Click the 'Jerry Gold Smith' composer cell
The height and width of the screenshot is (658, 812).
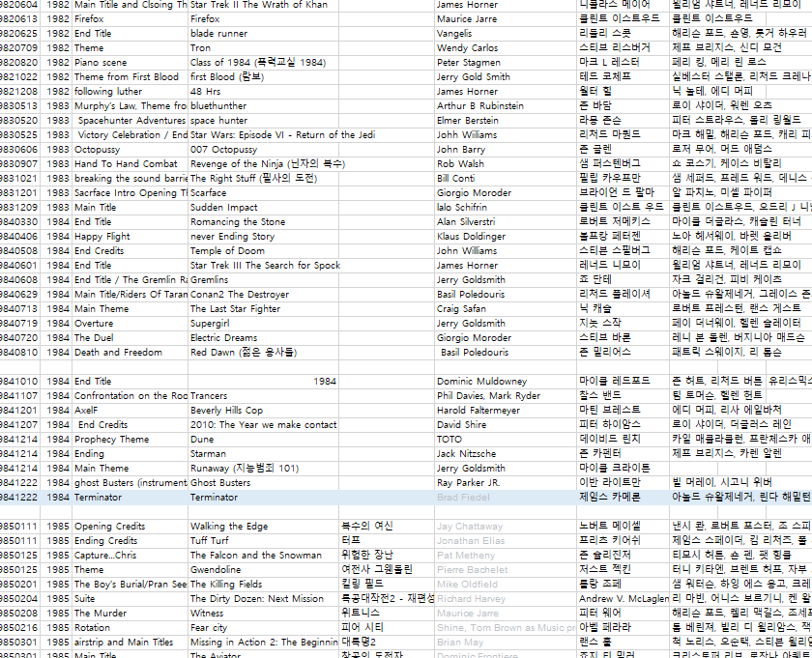tap(506, 77)
